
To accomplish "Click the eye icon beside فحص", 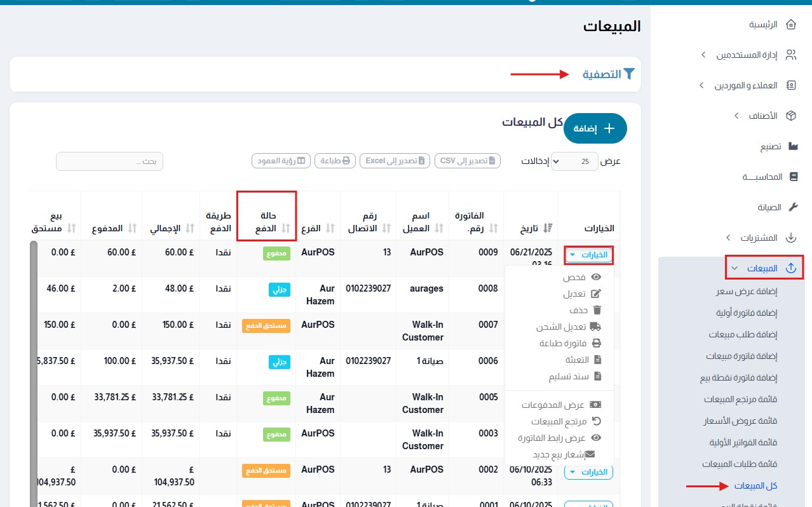I will 596,277.
